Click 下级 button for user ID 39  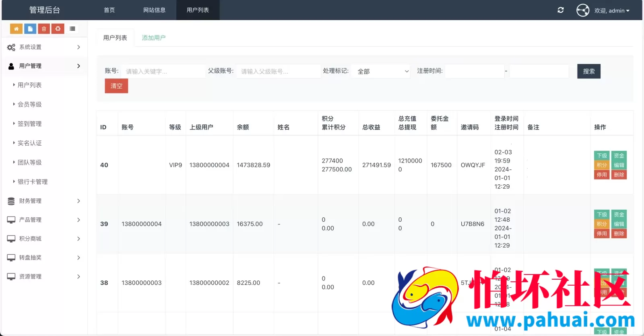[602, 214]
